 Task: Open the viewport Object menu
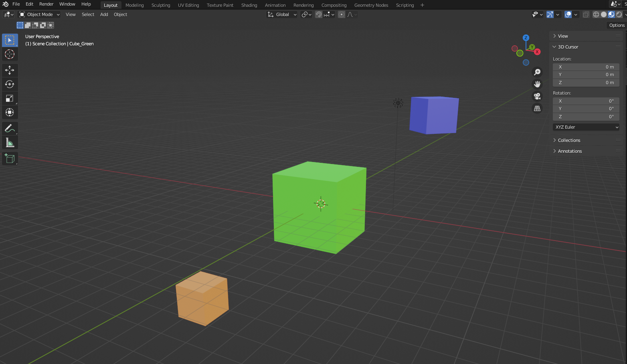coord(120,14)
